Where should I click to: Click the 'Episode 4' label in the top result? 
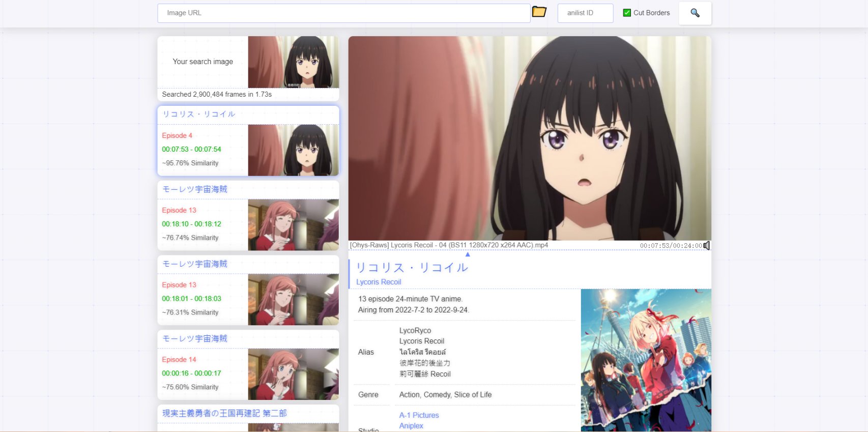point(177,135)
